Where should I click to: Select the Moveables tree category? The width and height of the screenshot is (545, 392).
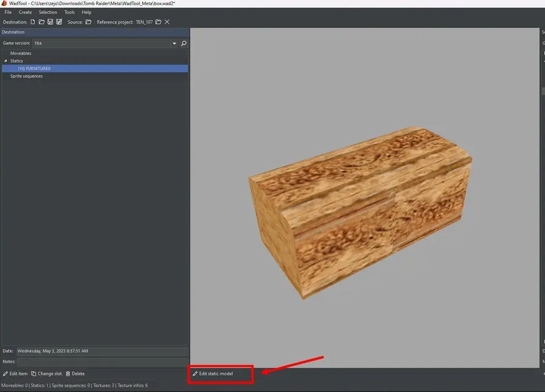pyautogui.click(x=21, y=53)
